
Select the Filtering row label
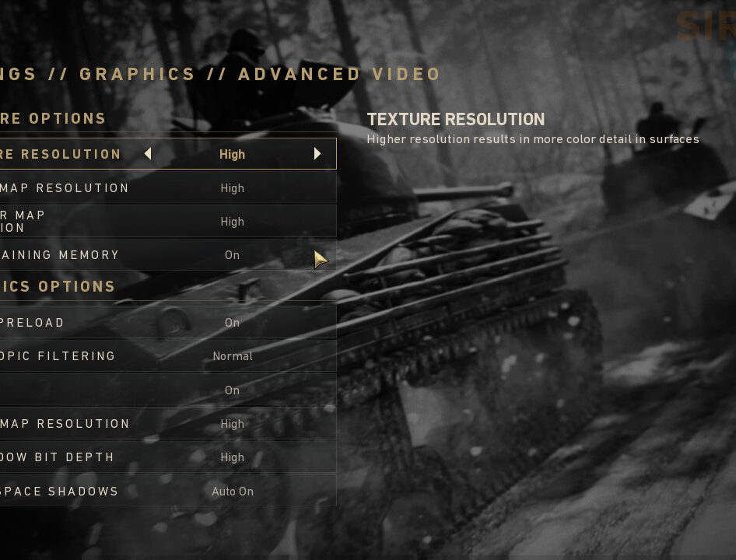58,355
